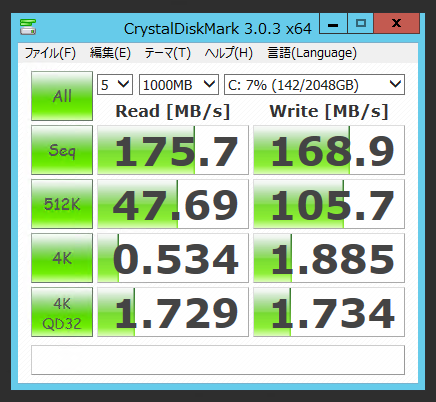Run all benchmarks with the All button
The image size is (436, 402).
(x=62, y=96)
